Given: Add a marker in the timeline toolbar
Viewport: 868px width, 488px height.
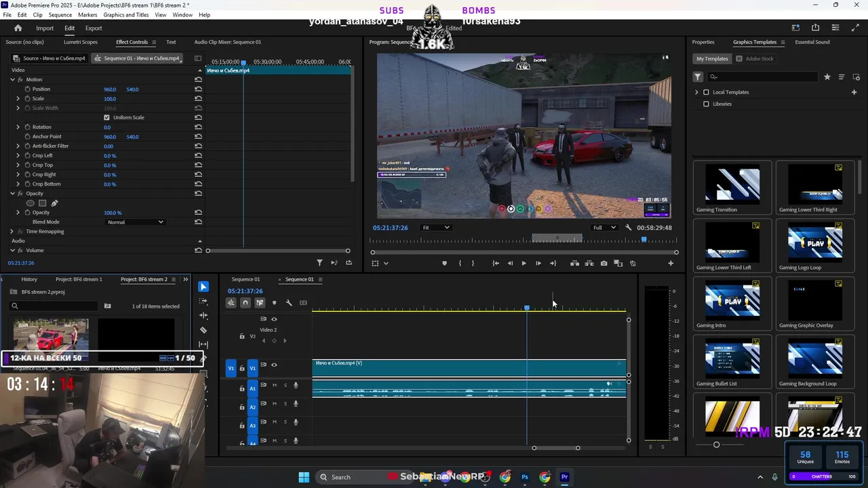Looking at the screenshot, I should (274, 303).
